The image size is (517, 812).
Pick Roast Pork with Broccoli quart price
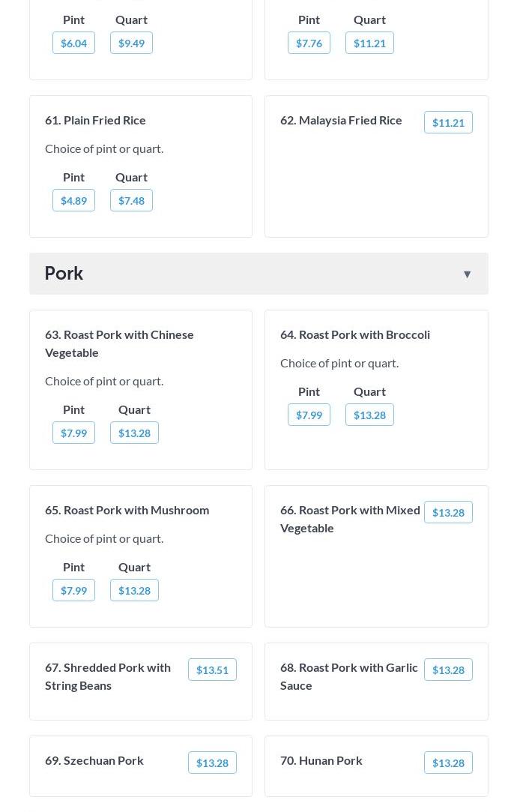pos(369,415)
